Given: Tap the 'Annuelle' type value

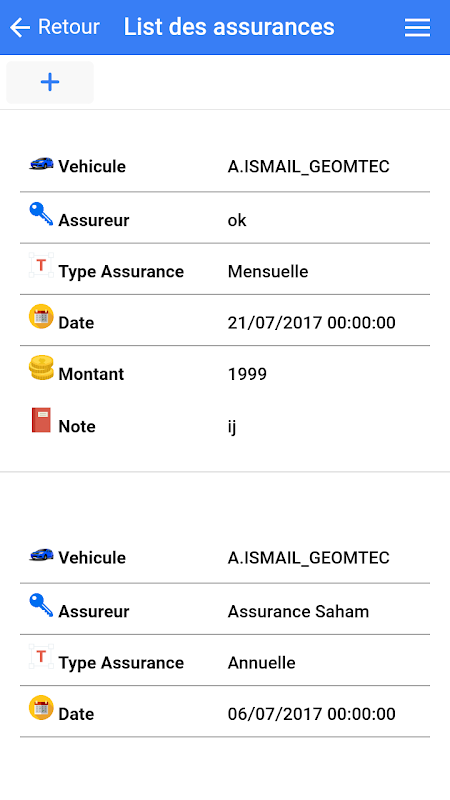Looking at the screenshot, I should click(x=261, y=663).
